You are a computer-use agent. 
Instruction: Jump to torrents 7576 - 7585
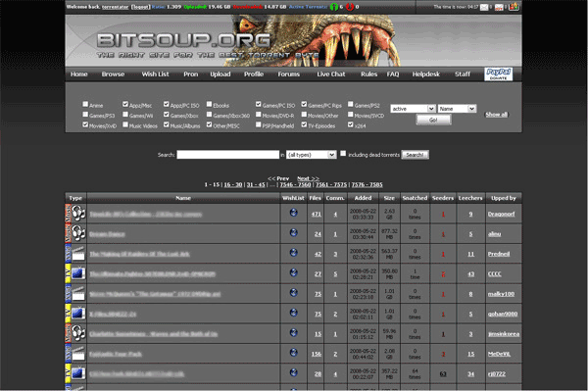coord(367,185)
